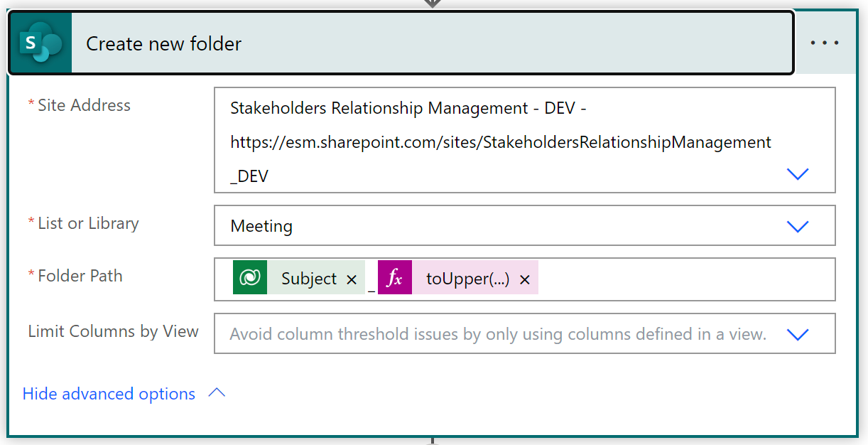
Task: Click the SharePoint icon in action header
Action: pyautogui.click(x=40, y=43)
